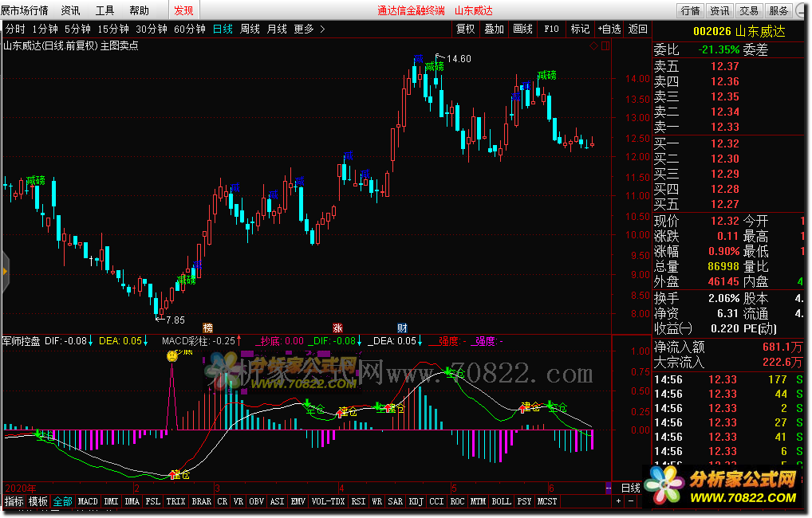This screenshot has height=518, width=812.
Task: Open the 交易 trading button
Action: [749, 10]
